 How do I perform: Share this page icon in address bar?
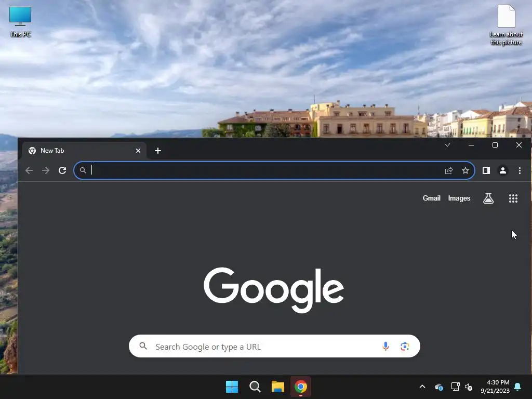449,170
